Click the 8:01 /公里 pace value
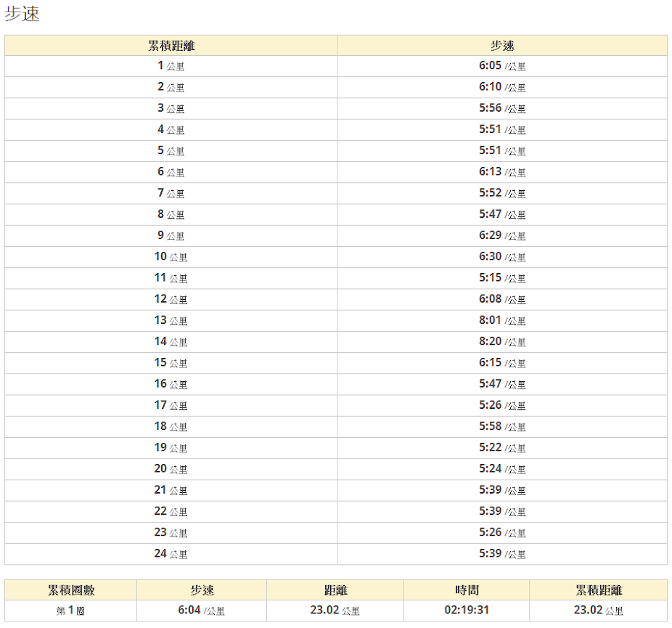The image size is (672, 628). pyautogui.click(x=502, y=321)
